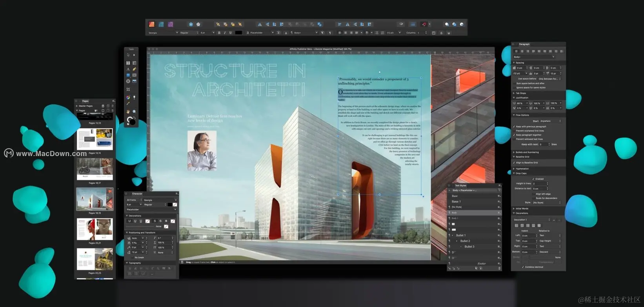Viewport: 644px width, 307px height.
Task: Toggle underline in the context toolbar
Action: pos(230,33)
